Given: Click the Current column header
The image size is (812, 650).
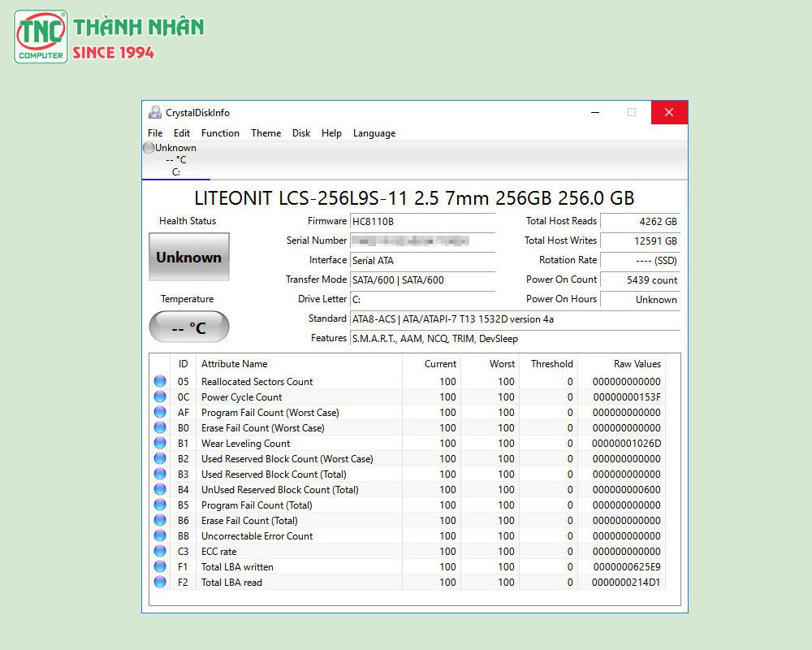Looking at the screenshot, I should 431,364.
